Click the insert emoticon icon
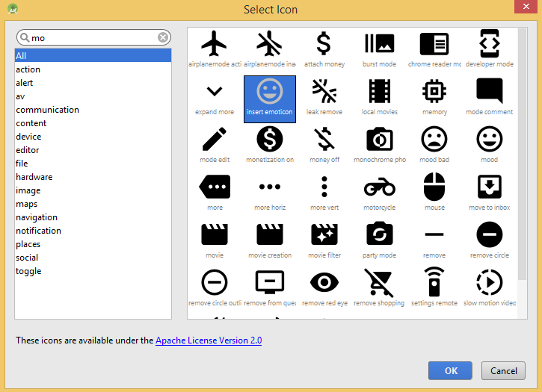 (x=270, y=99)
